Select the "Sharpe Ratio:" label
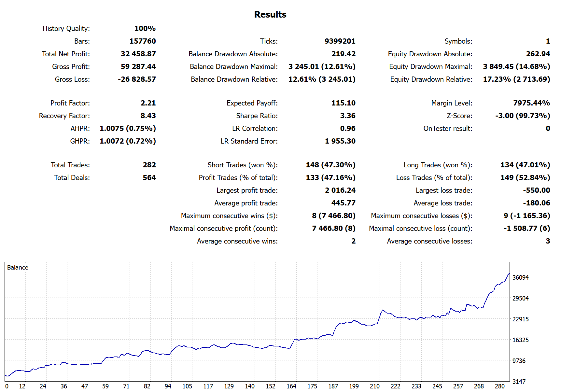The width and height of the screenshot is (575, 392). (257, 116)
